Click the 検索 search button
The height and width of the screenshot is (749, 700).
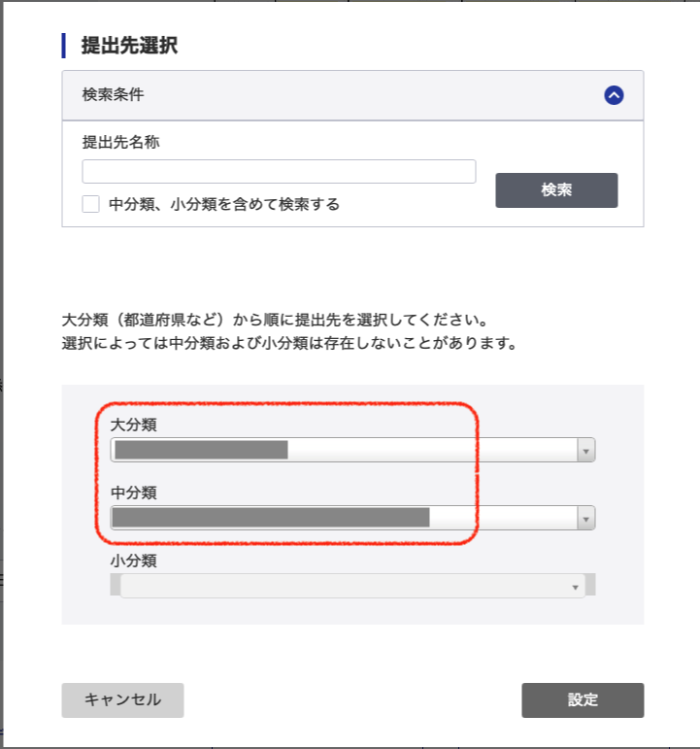(x=556, y=190)
